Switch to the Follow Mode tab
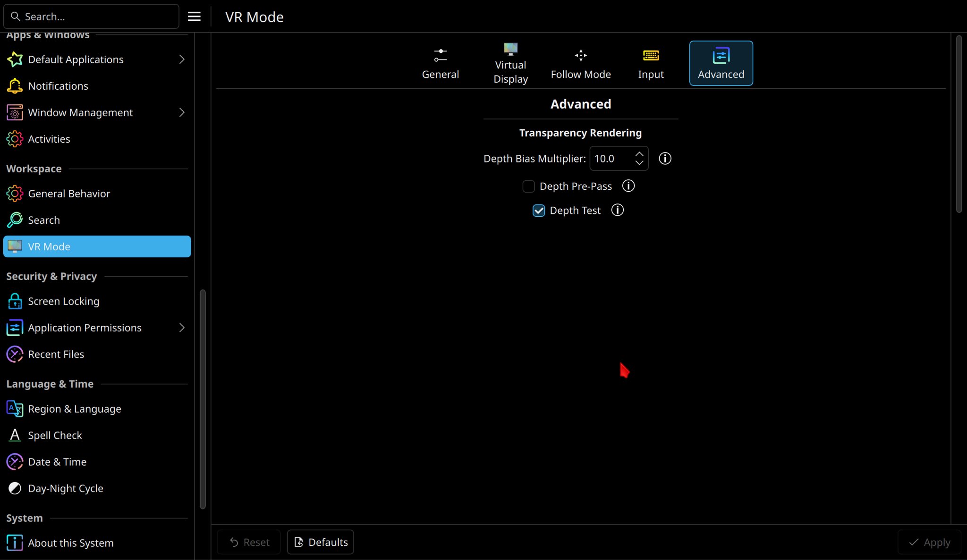 coord(580,64)
